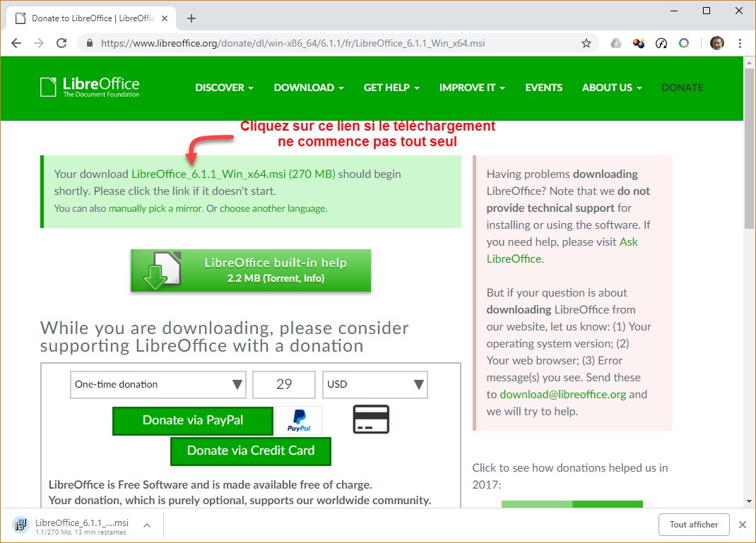Click the manually pick a mirror link
Screen dimensions: 756x543
click(155, 208)
